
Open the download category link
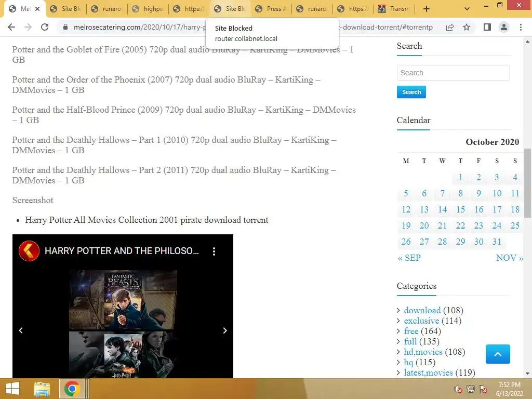coord(422,310)
